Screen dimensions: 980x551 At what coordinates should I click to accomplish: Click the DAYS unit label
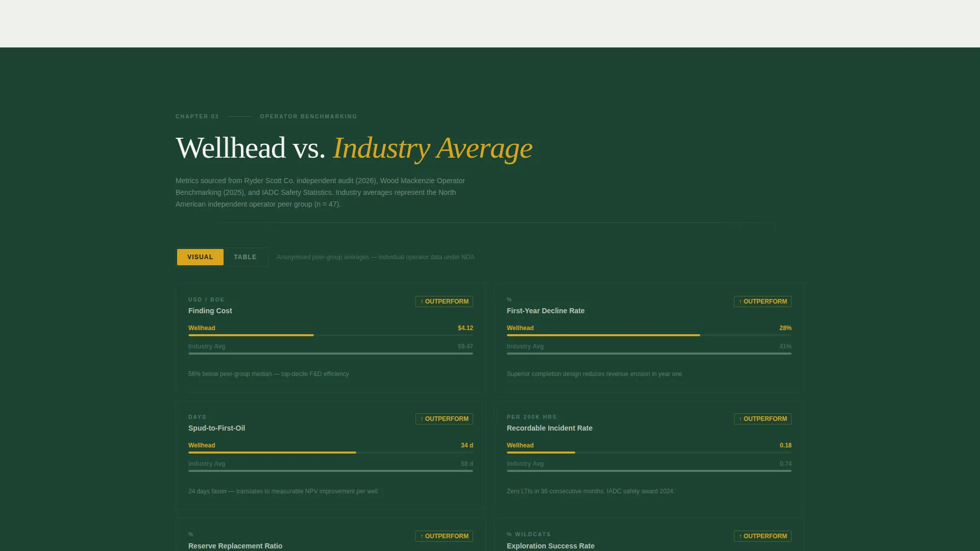tap(197, 417)
